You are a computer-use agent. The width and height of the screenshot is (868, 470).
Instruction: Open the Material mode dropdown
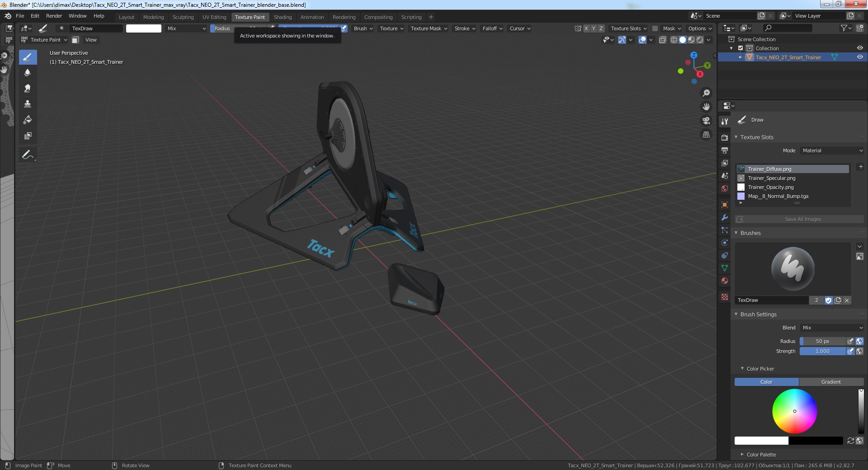pos(832,150)
